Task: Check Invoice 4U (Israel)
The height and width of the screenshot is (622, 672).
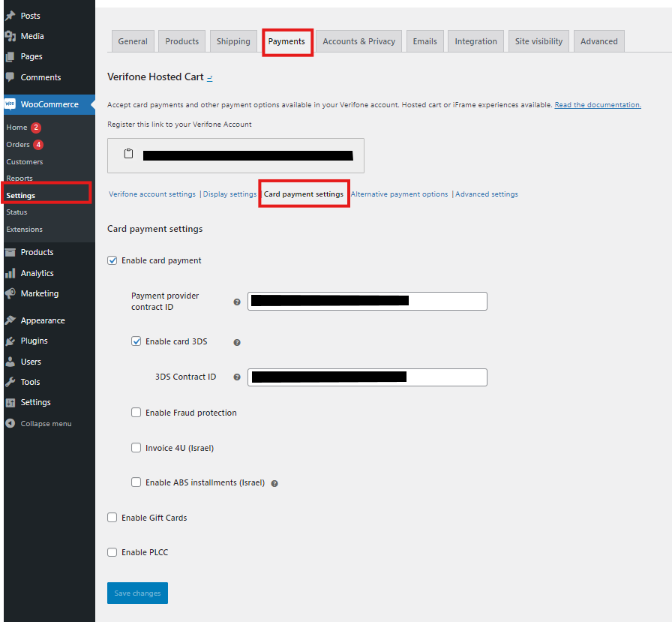Action: (136, 447)
